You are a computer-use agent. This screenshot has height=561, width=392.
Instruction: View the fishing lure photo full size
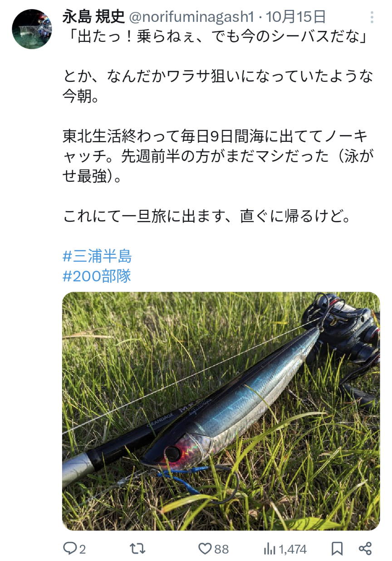221,411
